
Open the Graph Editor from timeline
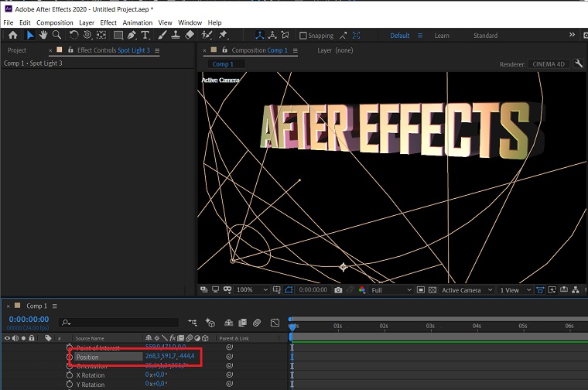pyautogui.click(x=275, y=323)
